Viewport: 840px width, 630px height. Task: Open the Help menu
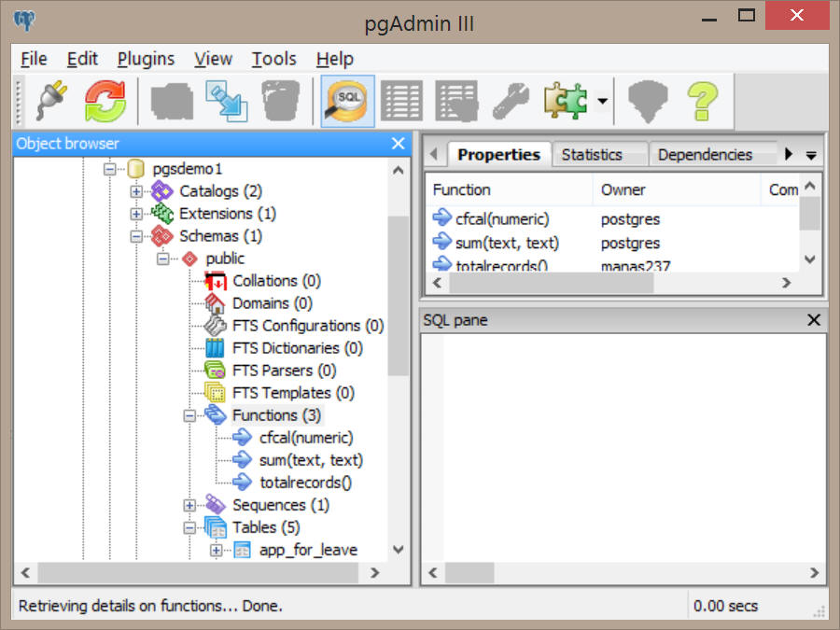(335, 59)
